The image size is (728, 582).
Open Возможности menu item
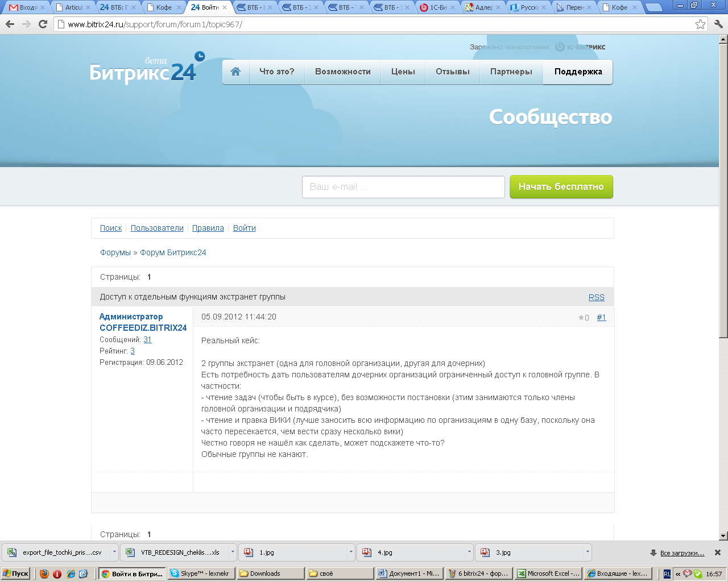(x=343, y=72)
